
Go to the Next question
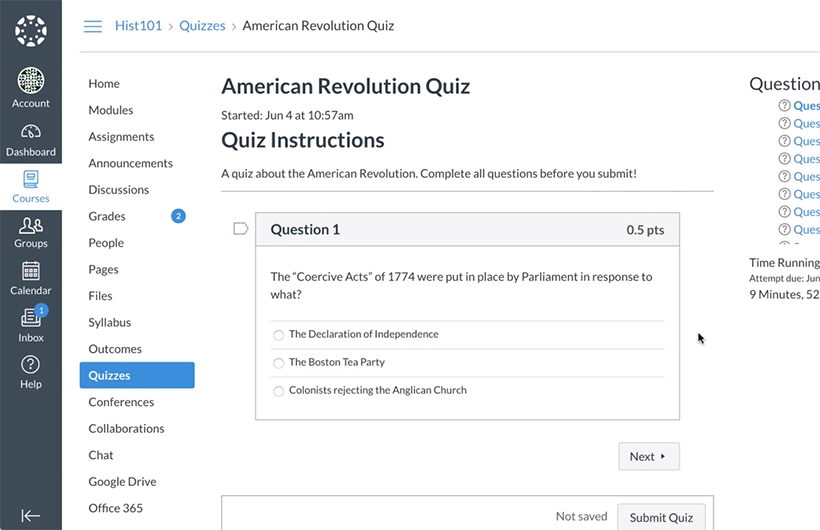pyautogui.click(x=649, y=456)
